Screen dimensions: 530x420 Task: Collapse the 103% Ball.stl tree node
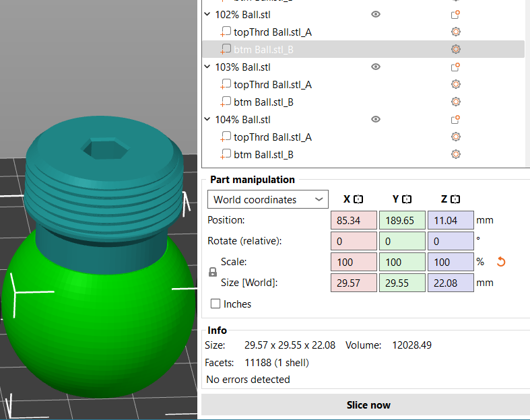[207, 67]
